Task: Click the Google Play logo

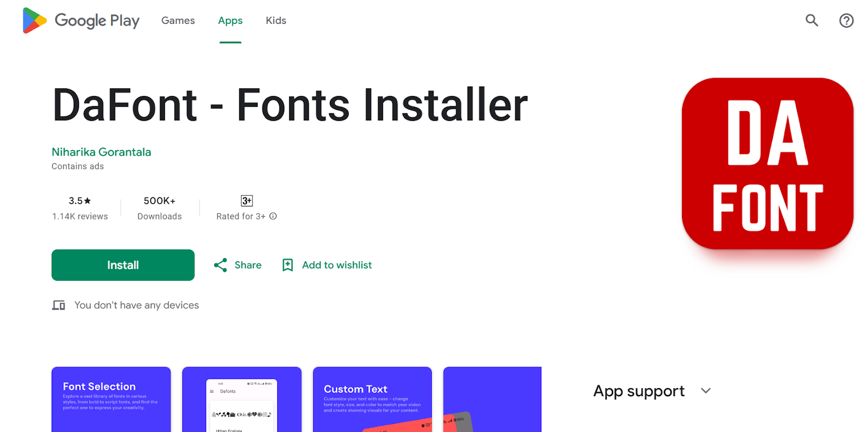Action: tap(81, 21)
